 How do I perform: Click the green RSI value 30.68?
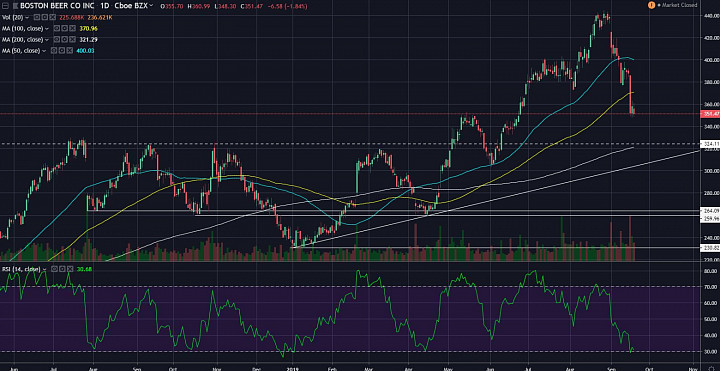pyautogui.click(x=85, y=269)
